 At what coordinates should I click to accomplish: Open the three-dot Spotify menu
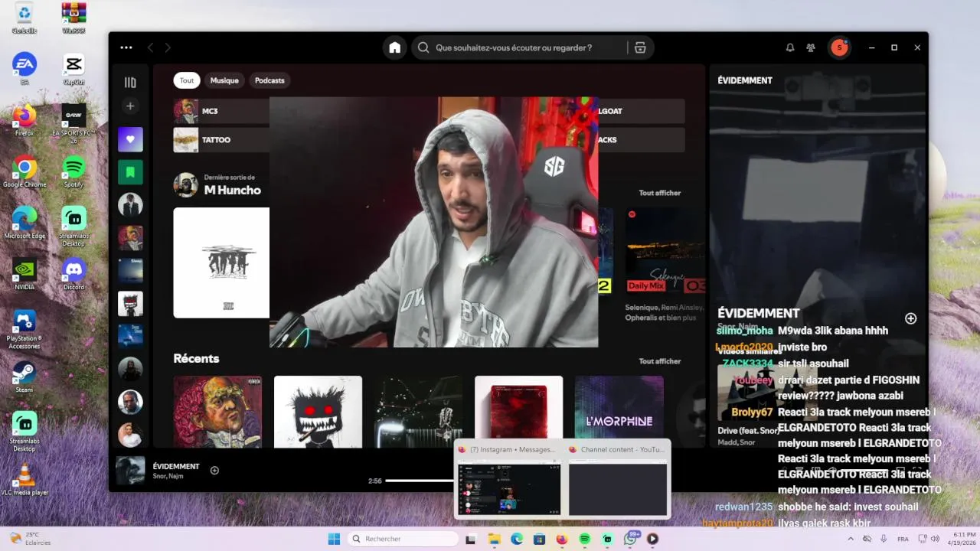click(126, 47)
